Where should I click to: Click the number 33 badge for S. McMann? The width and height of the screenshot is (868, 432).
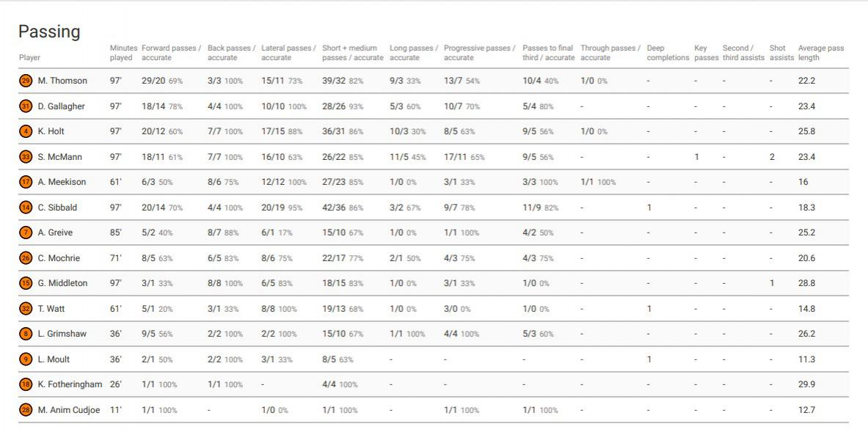(x=26, y=157)
